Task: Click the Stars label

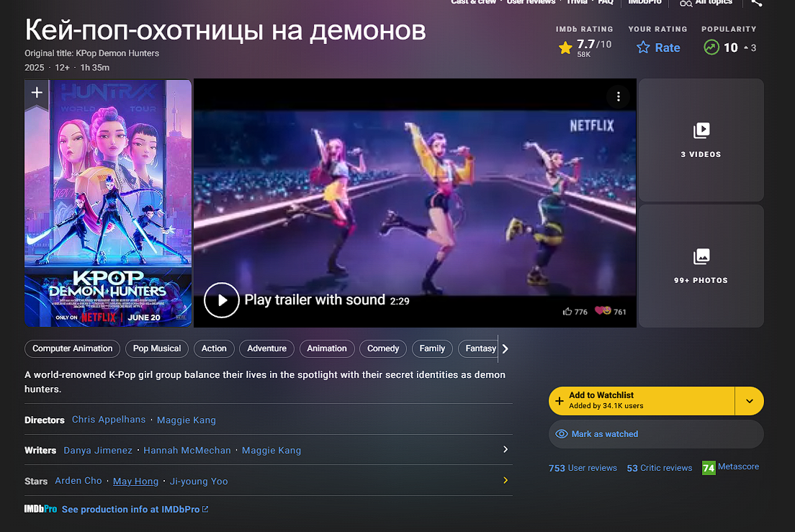Action: click(x=36, y=482)
